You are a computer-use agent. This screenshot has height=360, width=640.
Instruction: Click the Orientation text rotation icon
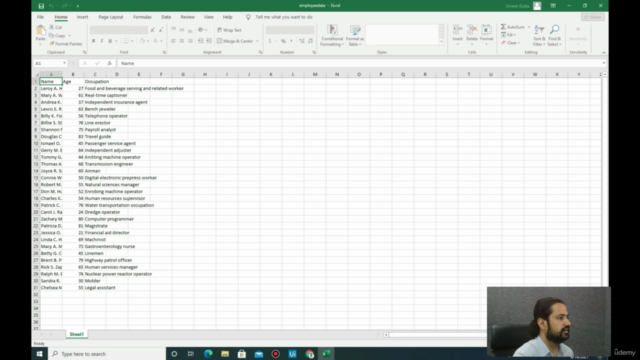(x=202, y=30)
